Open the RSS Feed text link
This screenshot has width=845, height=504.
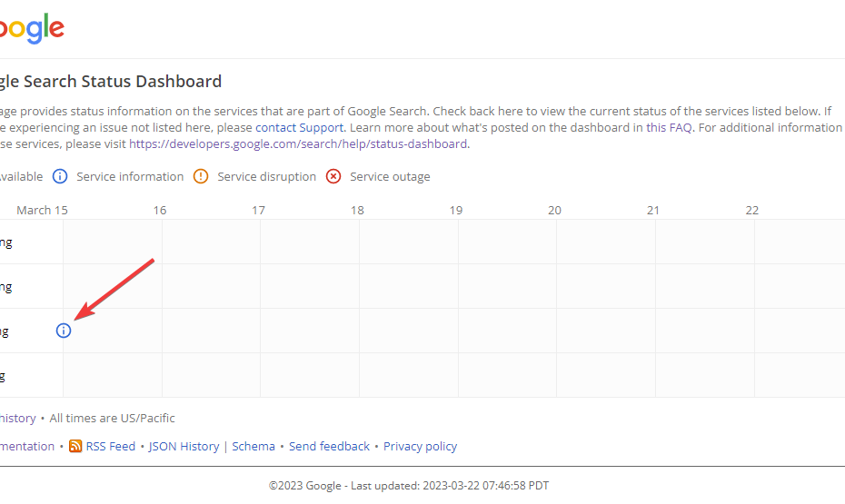110,446
